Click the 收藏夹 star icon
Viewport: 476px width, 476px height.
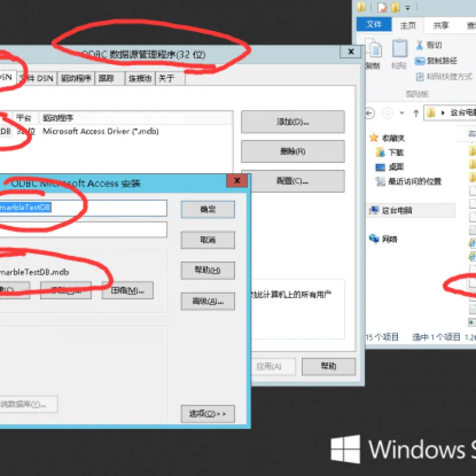[x=374, y=138]
